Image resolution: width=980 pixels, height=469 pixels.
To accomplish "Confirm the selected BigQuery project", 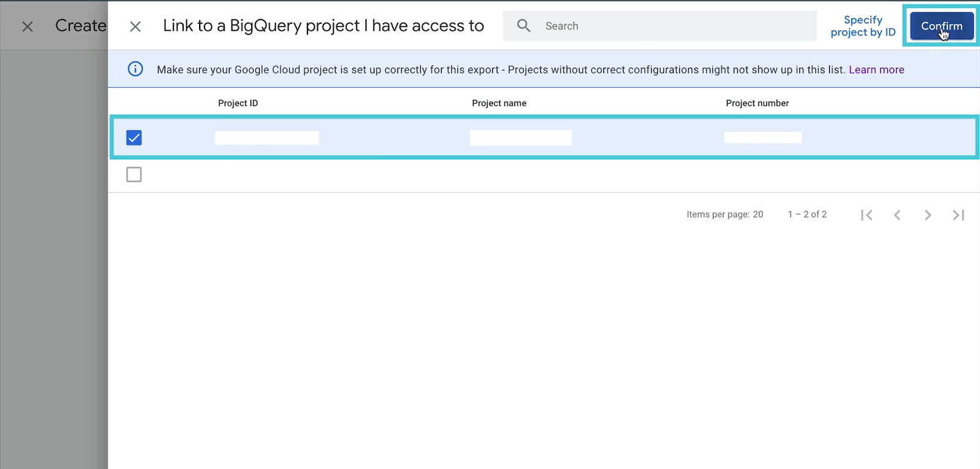I will click(x=941, y=26).
